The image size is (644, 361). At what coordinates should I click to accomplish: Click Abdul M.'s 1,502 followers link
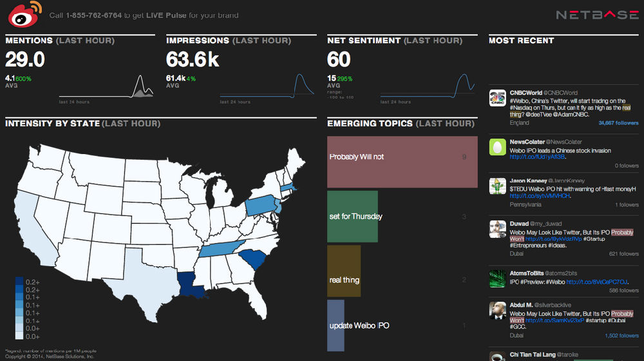(x=621, y=336)
